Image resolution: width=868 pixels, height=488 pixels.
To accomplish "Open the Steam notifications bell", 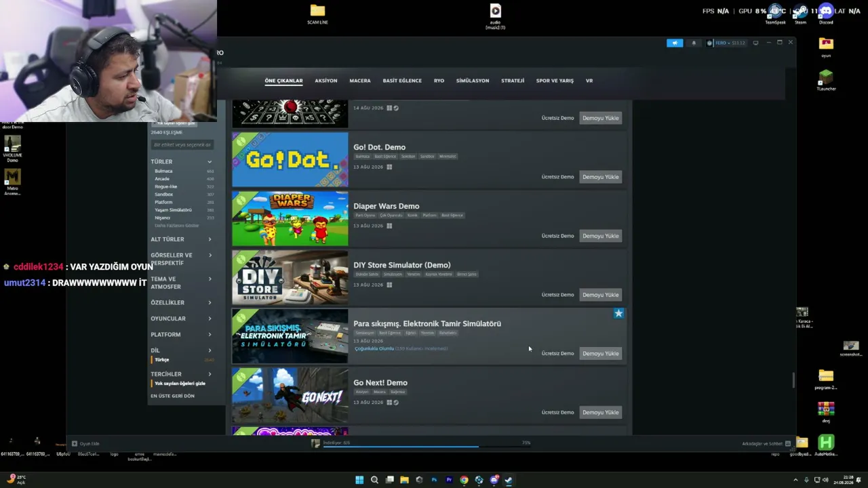I will coord(693,43).
